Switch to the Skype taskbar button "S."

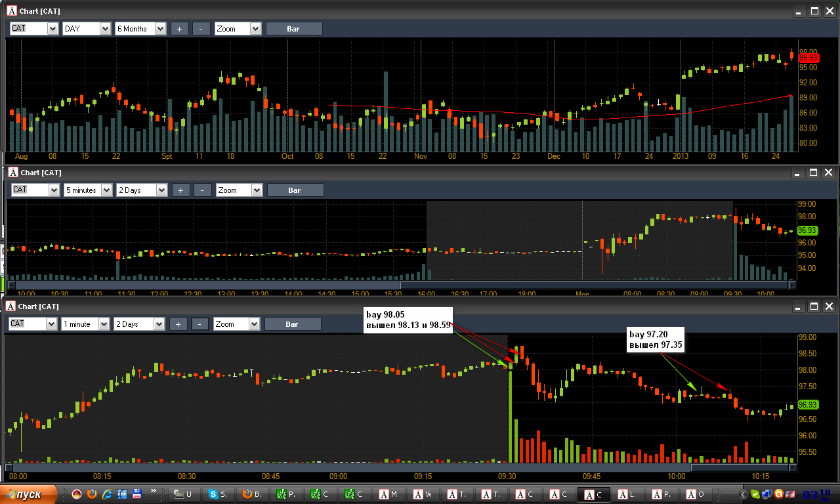(219, 494)
